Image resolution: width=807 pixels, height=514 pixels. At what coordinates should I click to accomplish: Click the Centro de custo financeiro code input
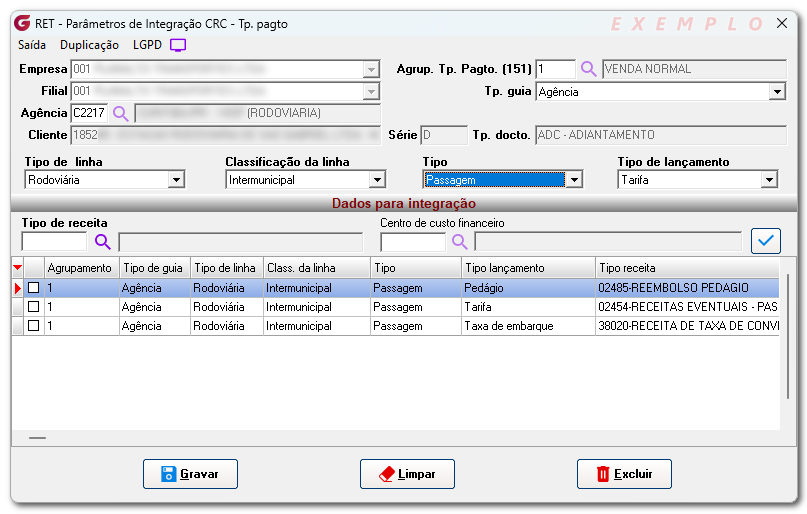click(413, 241)
